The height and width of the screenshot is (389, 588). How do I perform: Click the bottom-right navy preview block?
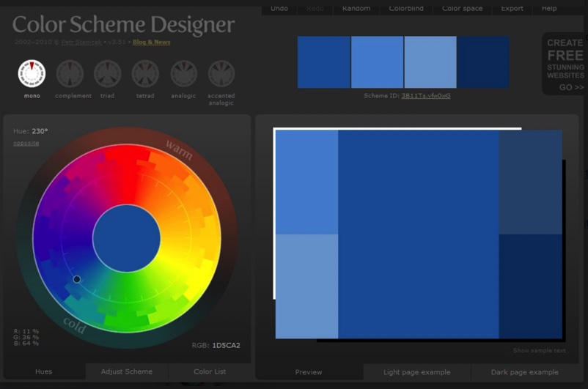(x=530, y=286)
